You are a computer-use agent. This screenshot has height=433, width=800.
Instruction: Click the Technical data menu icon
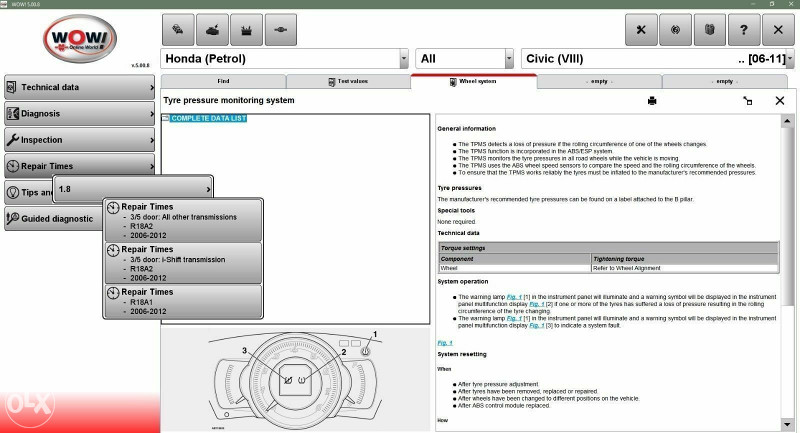click(12, 87)
